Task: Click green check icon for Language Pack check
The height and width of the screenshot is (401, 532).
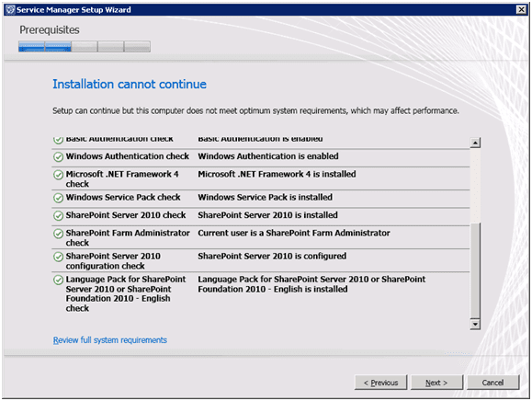Action: (x=59, y=280)
